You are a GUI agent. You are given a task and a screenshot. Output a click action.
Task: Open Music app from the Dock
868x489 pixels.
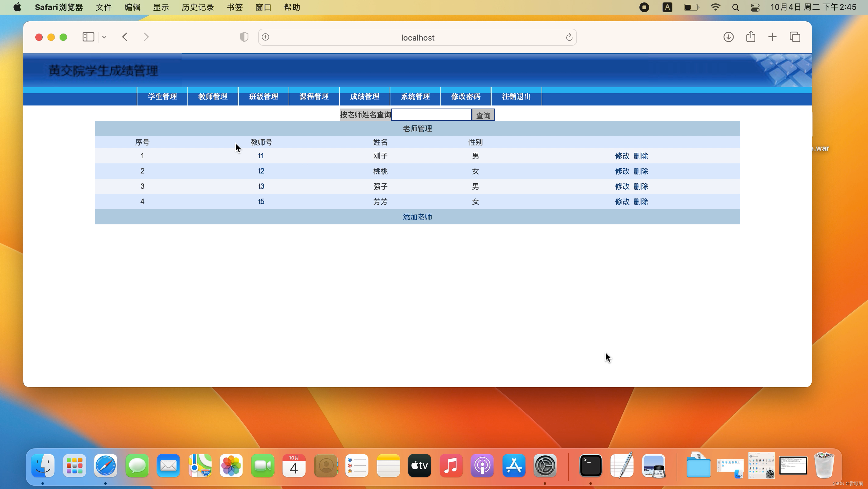click(x=451, y=466)
